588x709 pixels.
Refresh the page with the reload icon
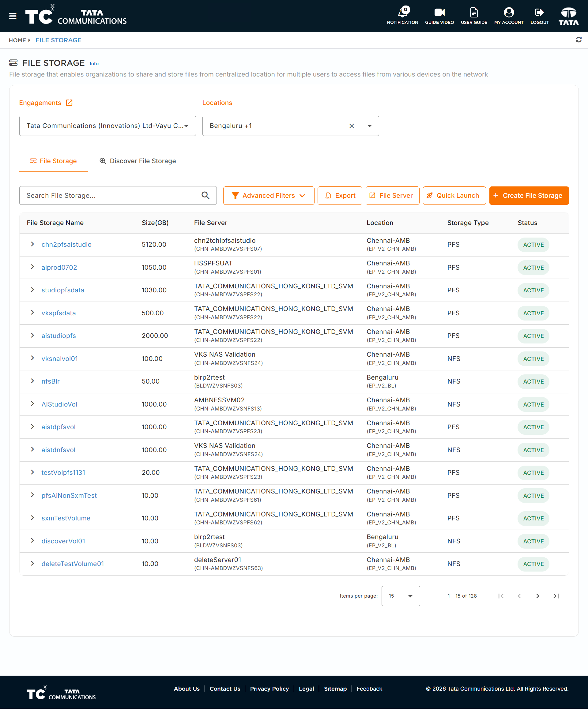pos(579,40)
